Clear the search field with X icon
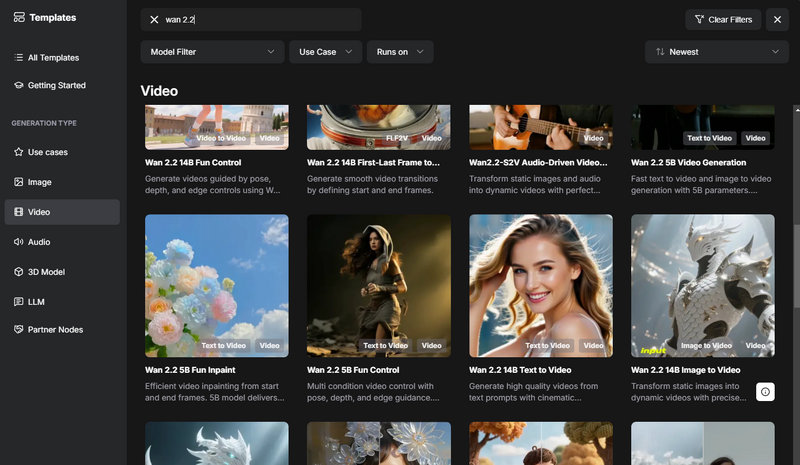Screen dimensions: 800x465 (x=154, y=20)
